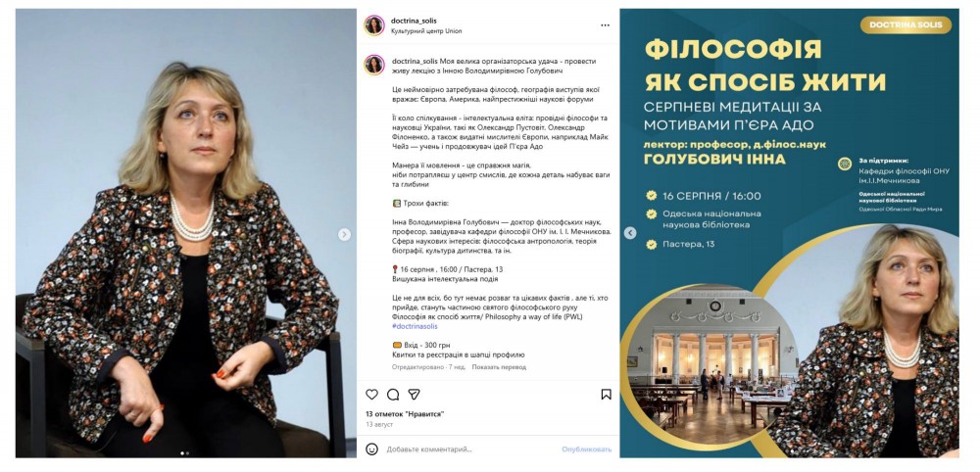The width and height of the screenshot is (980, 472).
Task: Open Культурний центр Union location link
Action: 426,31
